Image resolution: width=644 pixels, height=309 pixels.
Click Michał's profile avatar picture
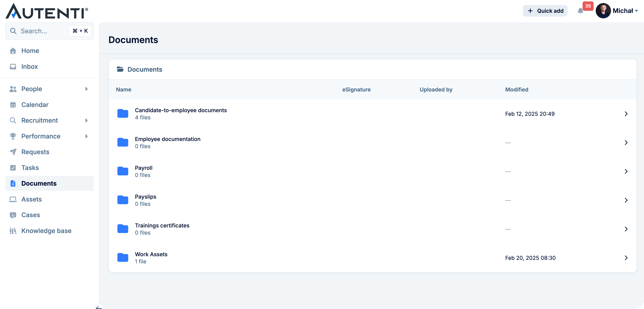pos(603,11)
